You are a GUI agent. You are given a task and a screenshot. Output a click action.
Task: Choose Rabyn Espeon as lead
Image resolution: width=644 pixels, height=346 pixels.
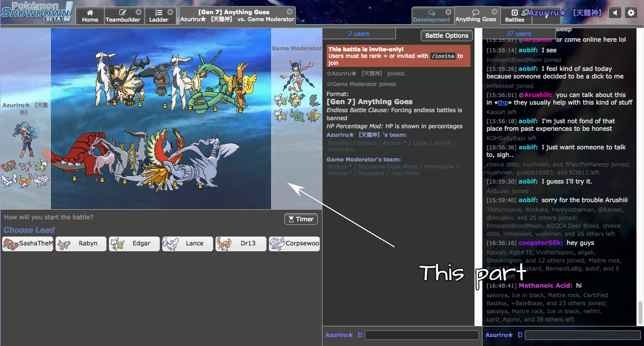[x=81, y=244]
